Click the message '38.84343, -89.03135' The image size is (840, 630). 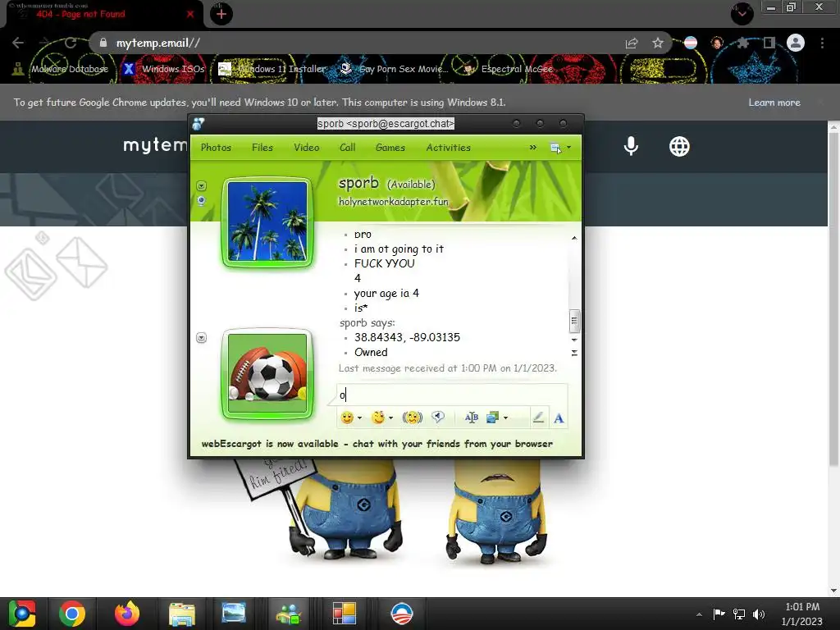click(407, 337)
